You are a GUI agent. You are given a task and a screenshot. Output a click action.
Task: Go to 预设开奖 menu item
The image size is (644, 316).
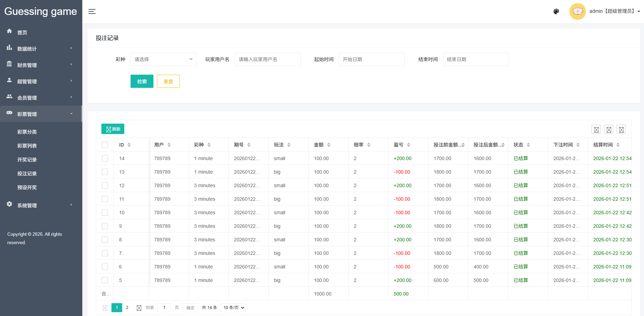coord(27,188)
